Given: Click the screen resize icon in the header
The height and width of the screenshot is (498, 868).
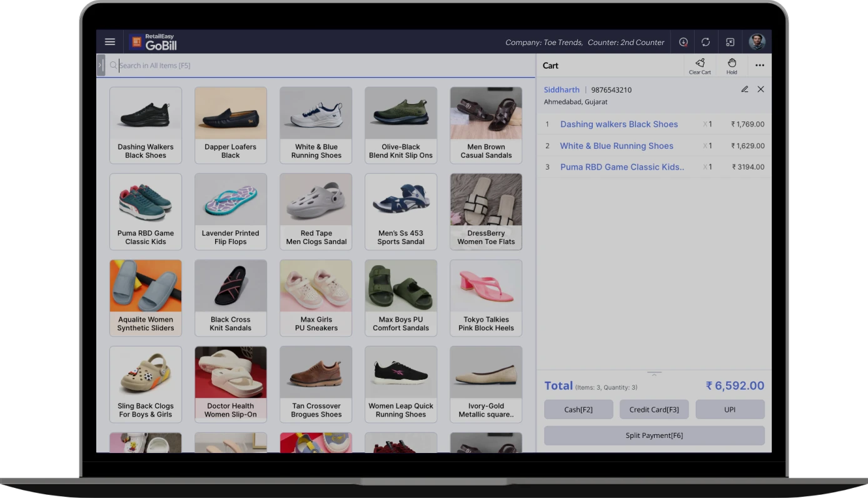Looking at the screenshot, I should coord(730,42).
